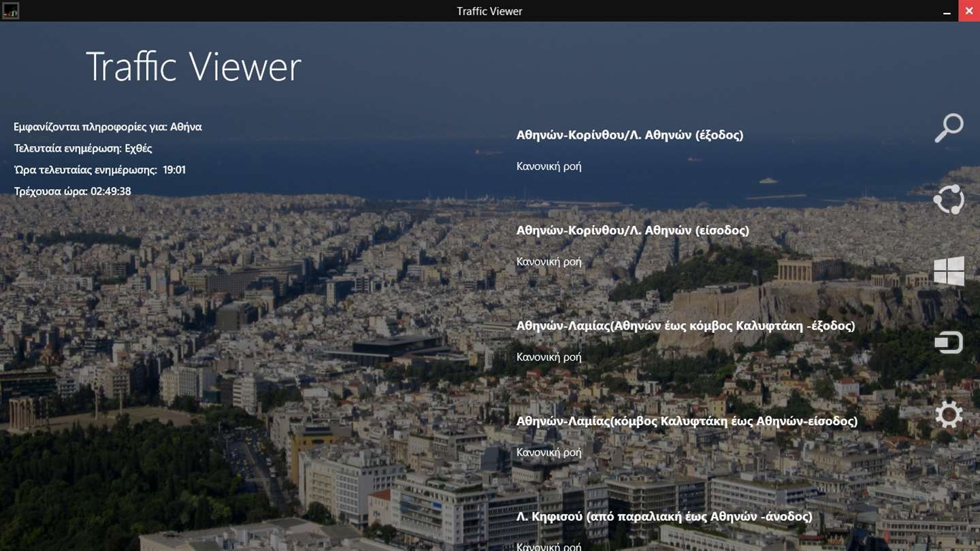Click the Windows Start logo charm
The width and height of the screenshot is (980, 551).
(x=949, y=271)
